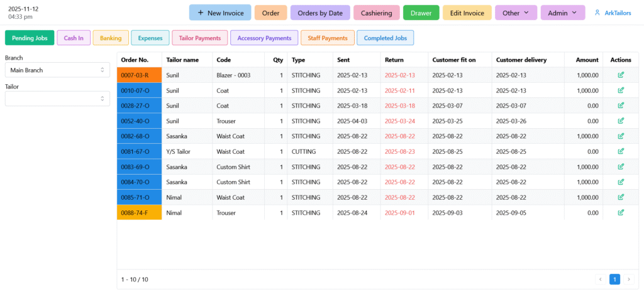Image resolution: width=644 pixels, height=294 pixels.
Task: Click the New Invoice button
Action: pos(220,13)
